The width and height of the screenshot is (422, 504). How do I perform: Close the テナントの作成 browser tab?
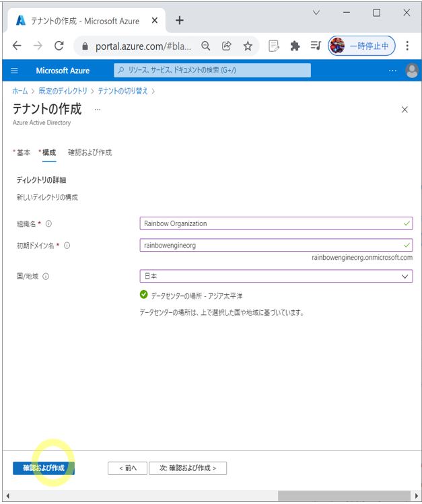coord(155,21)
